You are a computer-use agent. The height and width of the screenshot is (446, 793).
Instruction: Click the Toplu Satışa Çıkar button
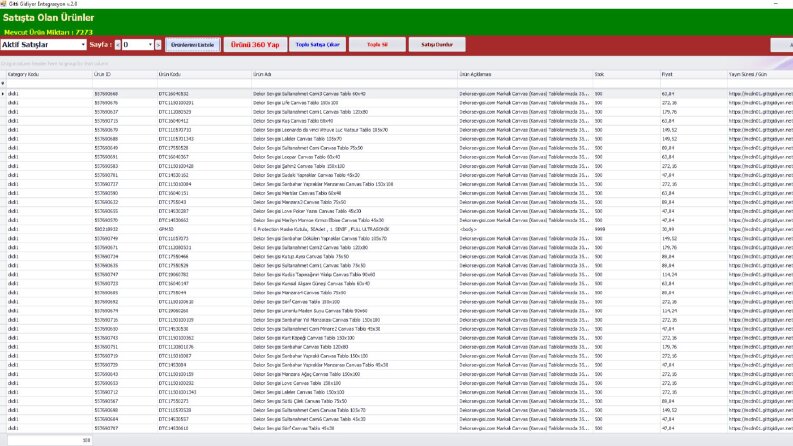click(x=318, y=44)
